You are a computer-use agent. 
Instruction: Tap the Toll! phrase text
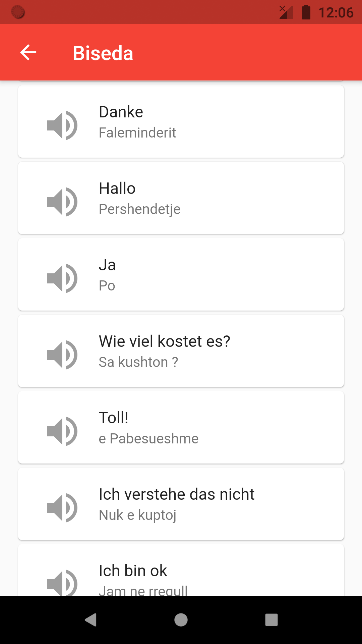[x=114, y=418]
